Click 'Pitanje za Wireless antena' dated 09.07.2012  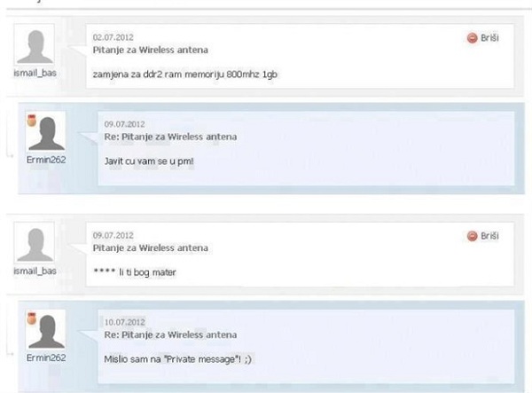(151, 248)
